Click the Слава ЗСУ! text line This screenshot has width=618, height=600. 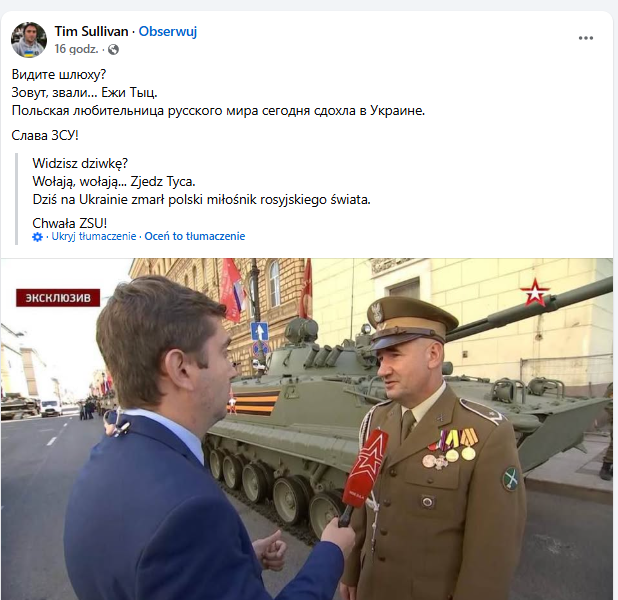(45, 136)
